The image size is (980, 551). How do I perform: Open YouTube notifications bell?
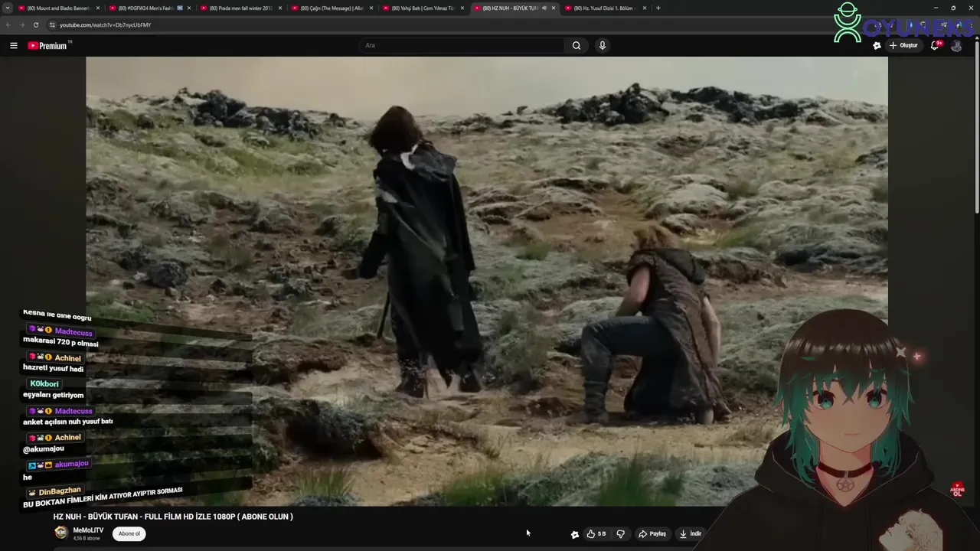point(935,45)
